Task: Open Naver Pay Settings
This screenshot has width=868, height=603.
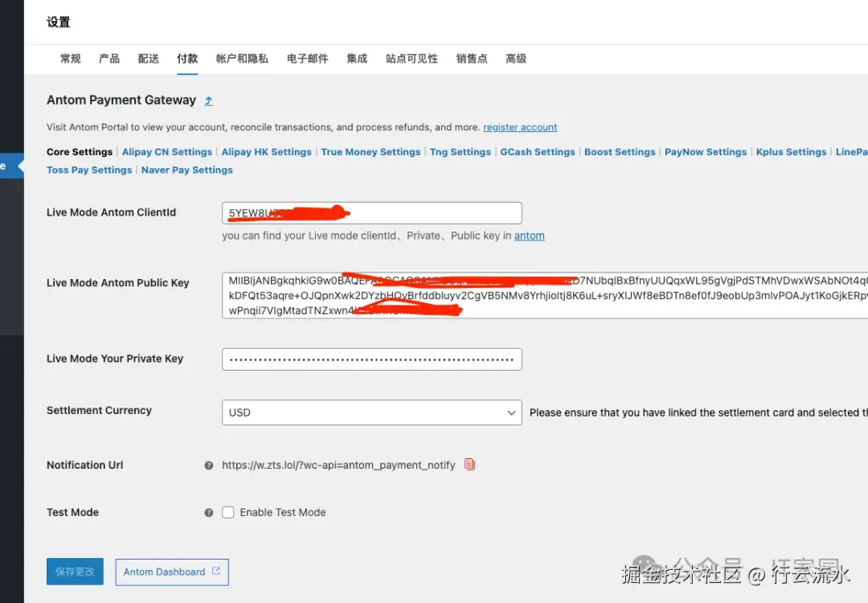Action: point(186,170)
